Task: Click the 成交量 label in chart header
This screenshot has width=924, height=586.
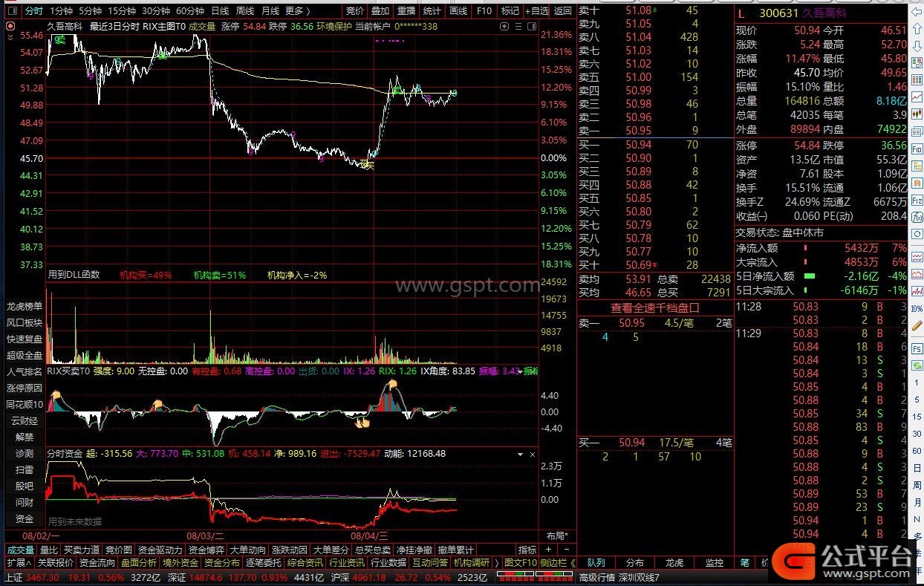Action: pyautogui.click(x=202, y=26)
